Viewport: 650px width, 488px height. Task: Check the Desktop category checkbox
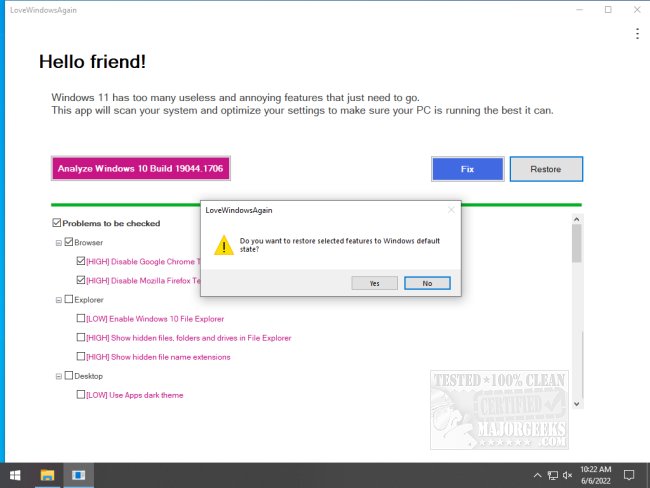tap(69, 375)
